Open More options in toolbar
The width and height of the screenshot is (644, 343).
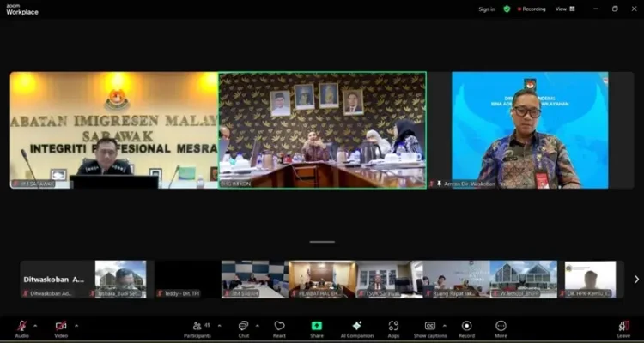pos(501,327)
